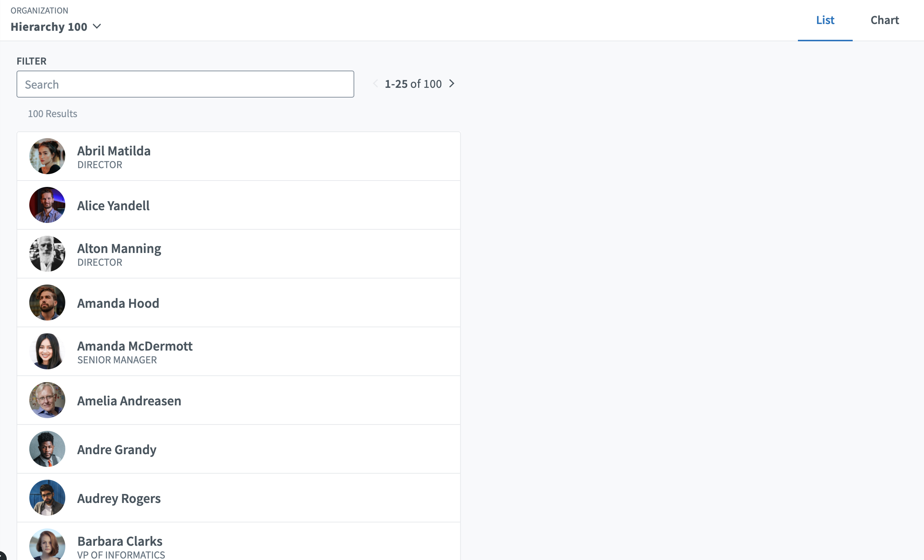Image resolution: width=924 pixels, height=560 pixels.
Task: Click Alton Manning's black-and-white avatar
Action: coord(47,254)
